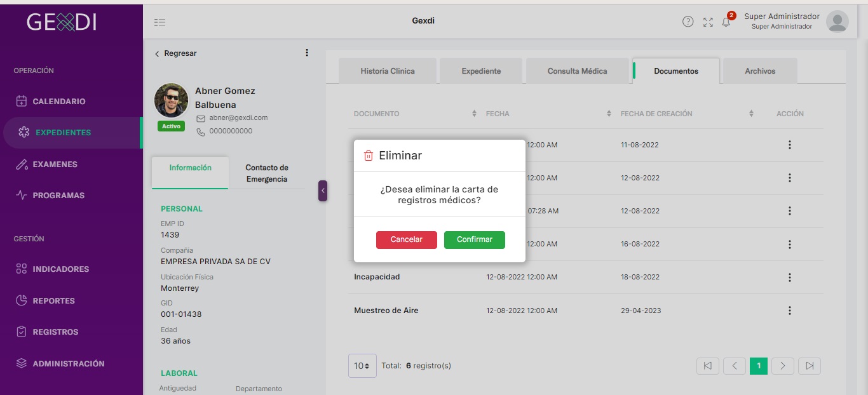868x395 pixels.
Task: Select the Información tab
Action: click(x=190, y=172)
